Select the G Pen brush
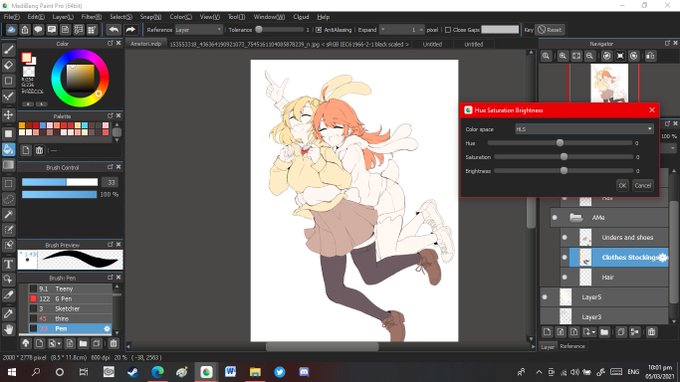This screenshot has height=382, width=680. coord(70,299)
